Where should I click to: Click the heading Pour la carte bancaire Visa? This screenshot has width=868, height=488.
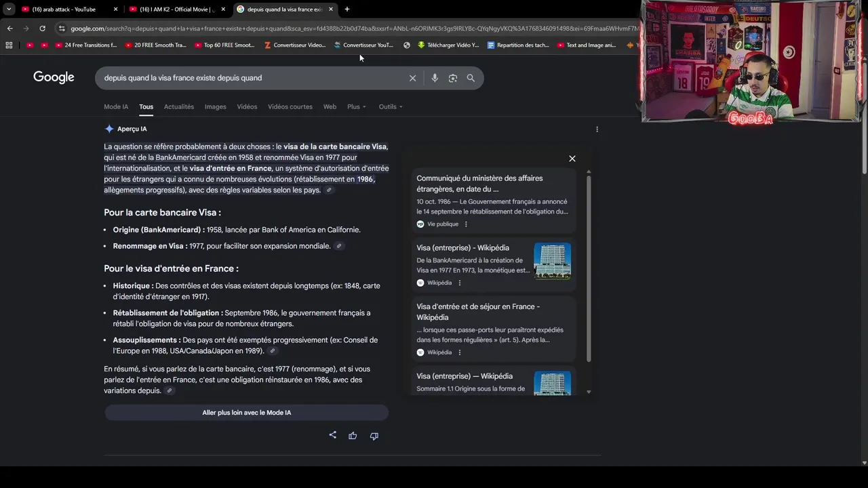162,213
